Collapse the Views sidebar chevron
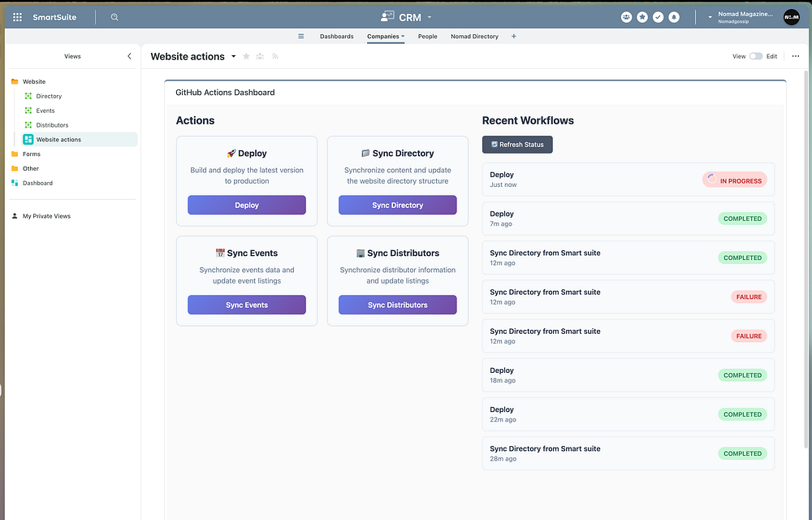Screen dimensions: 812x520 click(129, 56)
